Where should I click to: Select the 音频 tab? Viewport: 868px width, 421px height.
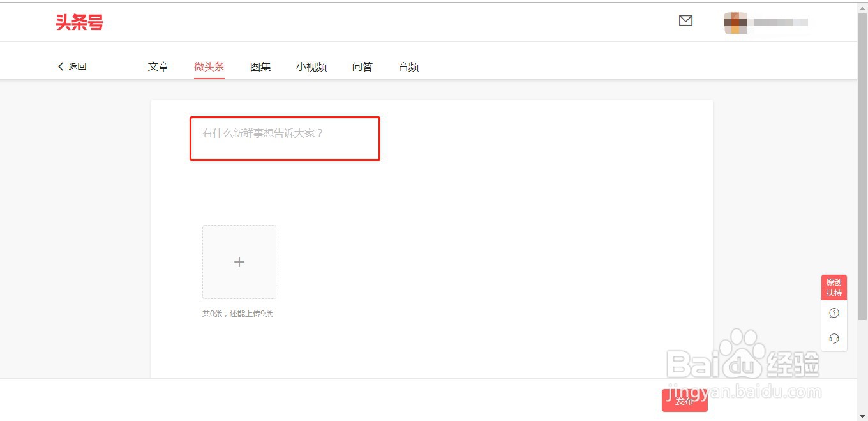pos(408,66)
